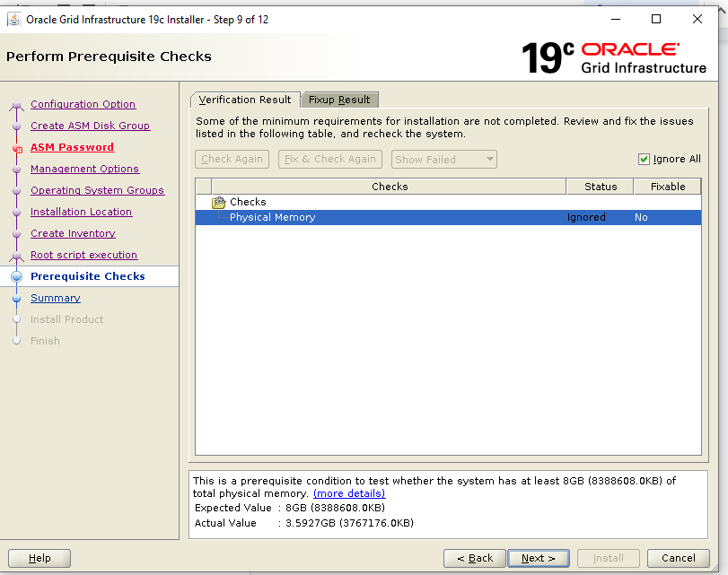Toggle the Ignore All checkbox

[644, 159]
